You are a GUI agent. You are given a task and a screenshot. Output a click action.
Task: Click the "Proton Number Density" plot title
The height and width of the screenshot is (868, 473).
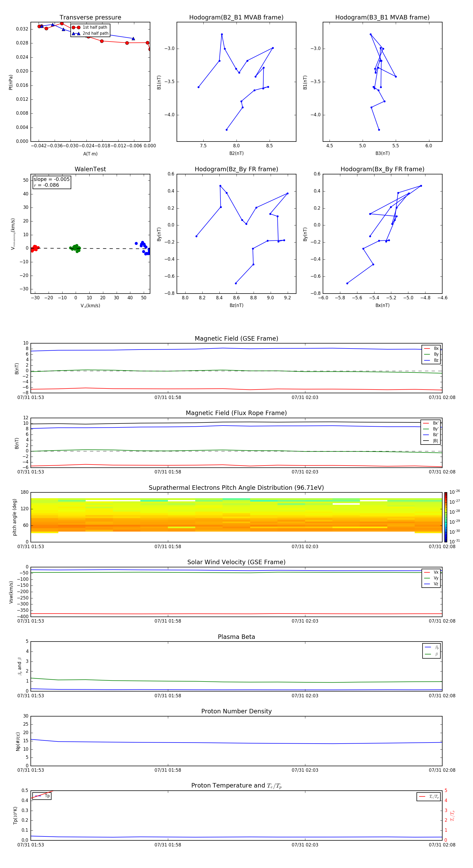[236, 711]
